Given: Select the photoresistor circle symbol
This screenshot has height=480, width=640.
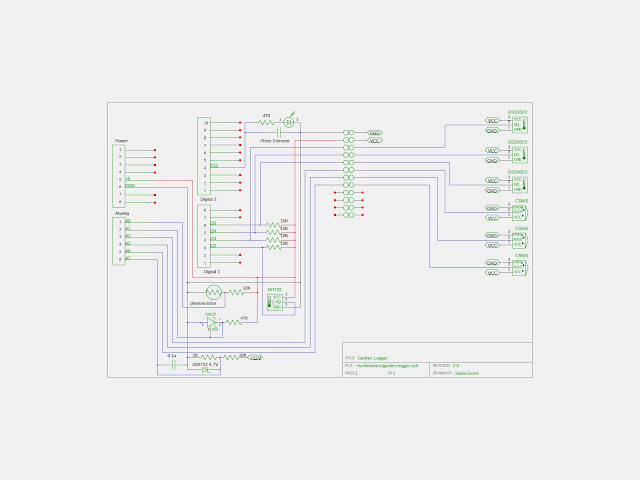Looking at the screenshot, I should point(213,292).
